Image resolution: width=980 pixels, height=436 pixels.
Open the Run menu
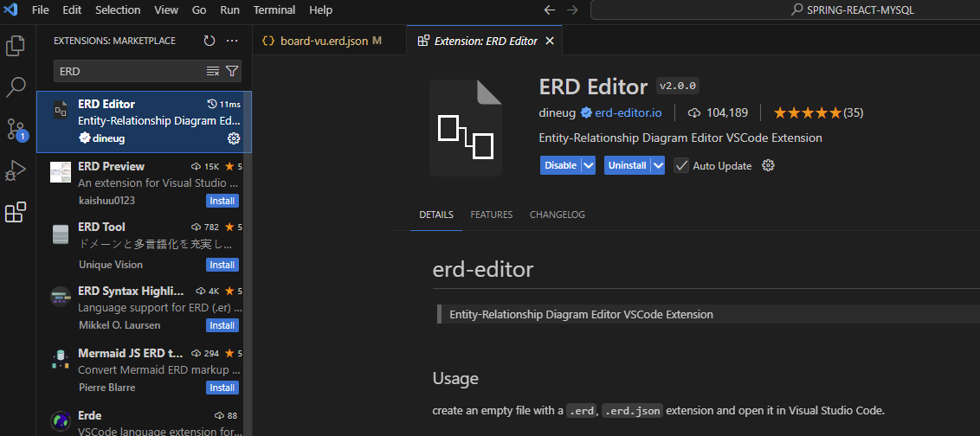tap(230, 10)
